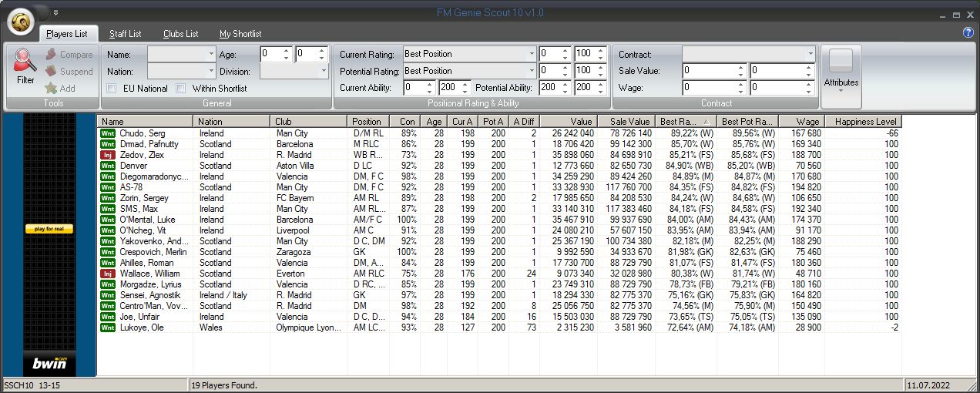Viewport: 980px width, 393px height.
Task: Sort table by the Value column header
Action: (569, 122)
